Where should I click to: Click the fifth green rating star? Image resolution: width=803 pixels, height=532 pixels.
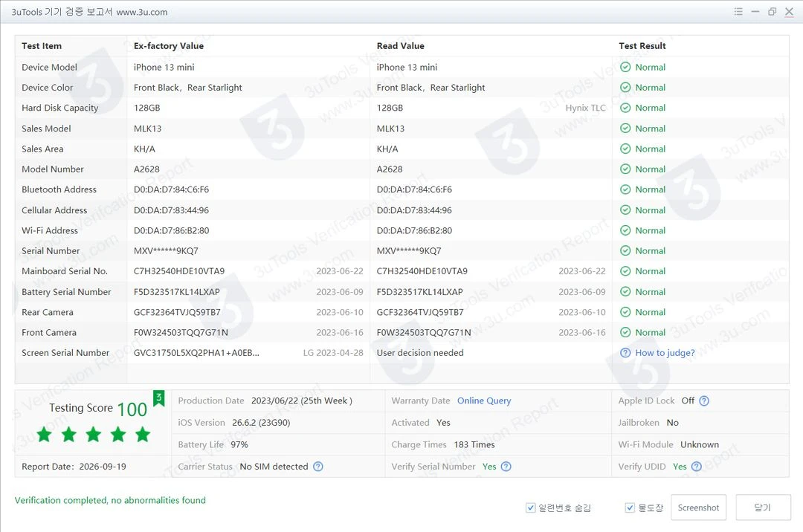point(143,435)
